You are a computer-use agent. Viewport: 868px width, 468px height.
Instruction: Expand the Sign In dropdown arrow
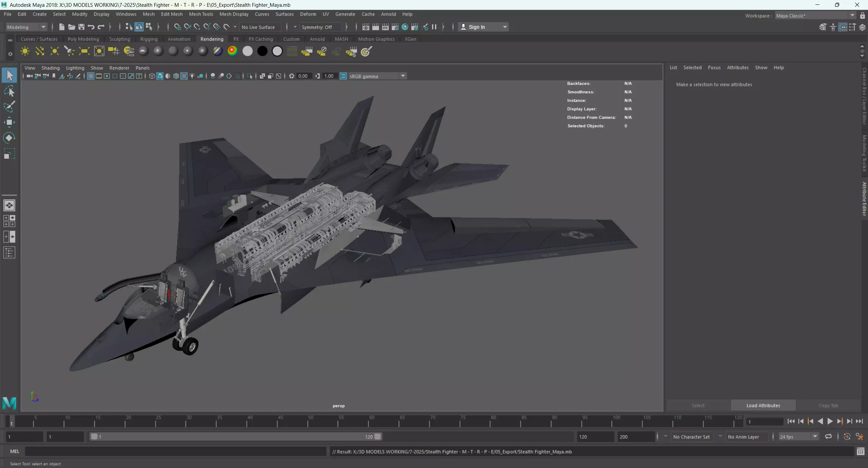(505, 27)
